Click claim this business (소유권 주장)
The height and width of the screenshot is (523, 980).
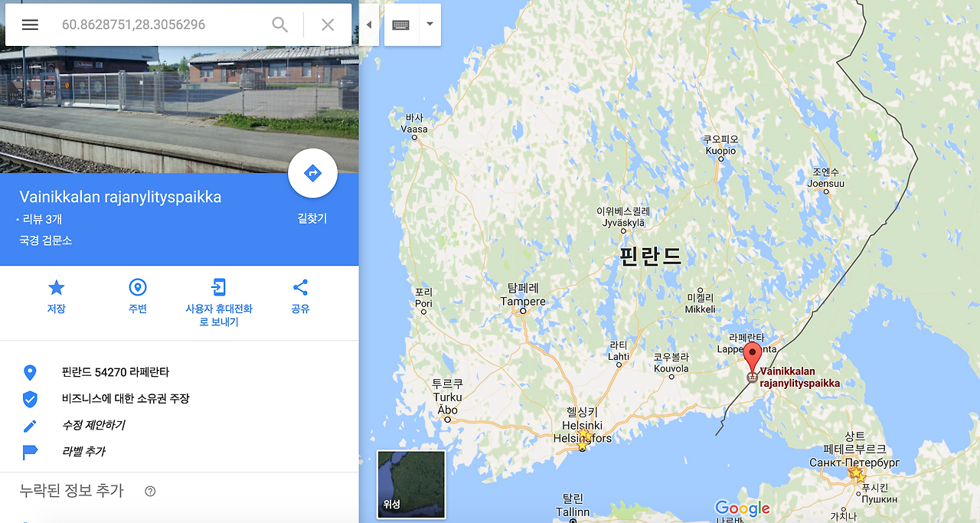(x=126, y=398)
